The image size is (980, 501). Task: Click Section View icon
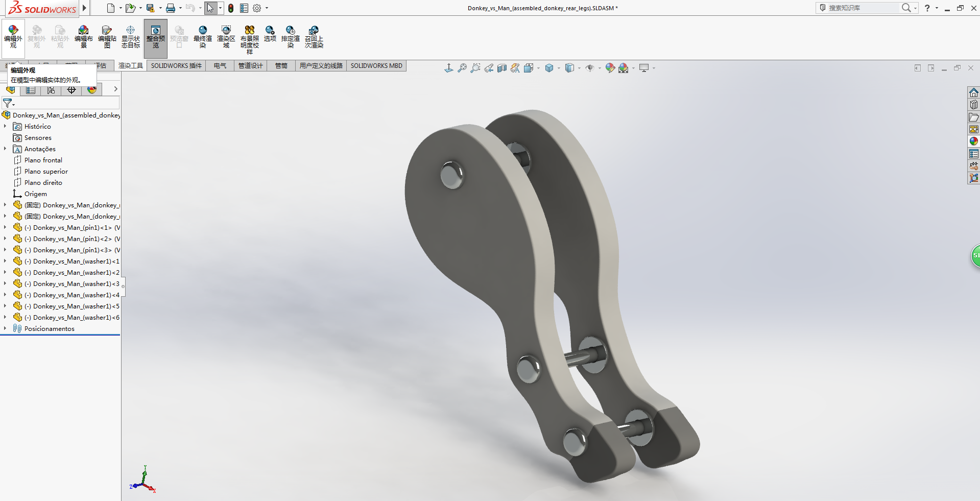(x=502, y=68)
